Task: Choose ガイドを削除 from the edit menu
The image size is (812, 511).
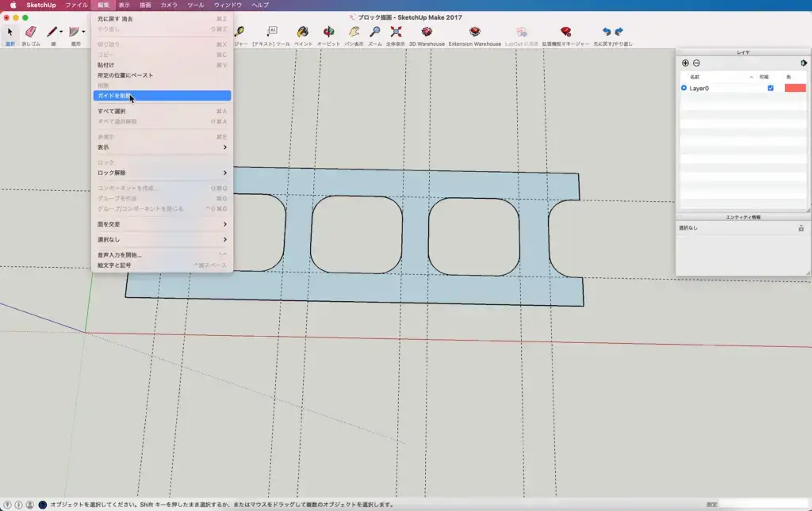Action: 162,96
